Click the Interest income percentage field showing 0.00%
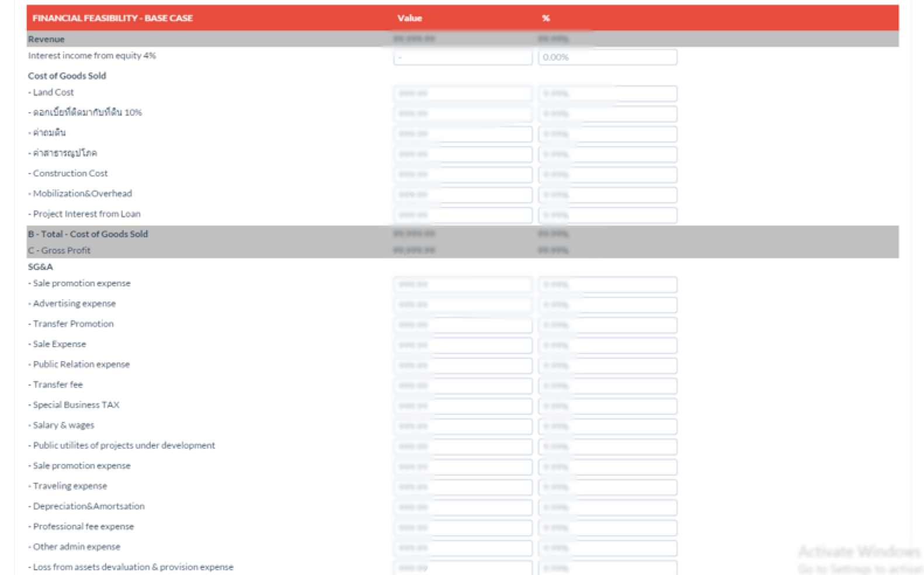Viewport: 924px width, 575px height. tap(607, 57)
